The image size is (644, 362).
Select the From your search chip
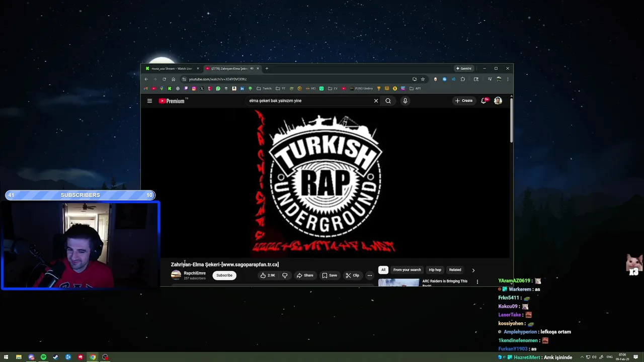point(407,270)
